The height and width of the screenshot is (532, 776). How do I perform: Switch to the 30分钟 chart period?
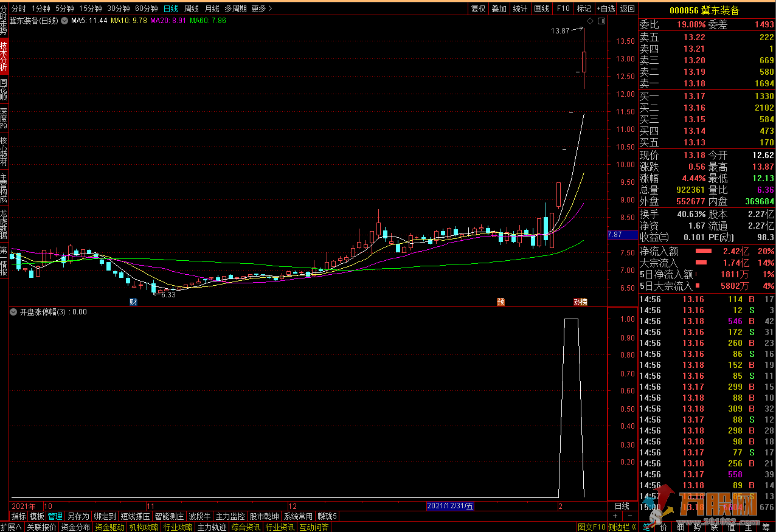pos(119,9)
